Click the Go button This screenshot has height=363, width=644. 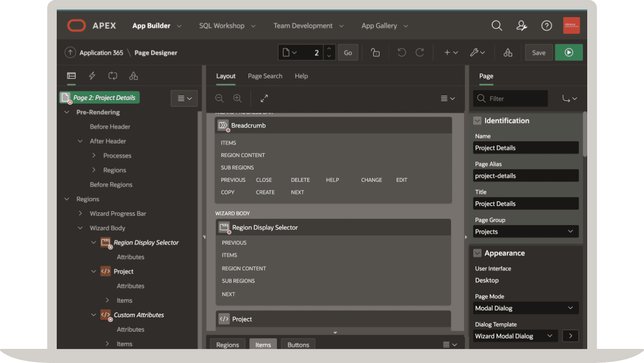(348, 53)
